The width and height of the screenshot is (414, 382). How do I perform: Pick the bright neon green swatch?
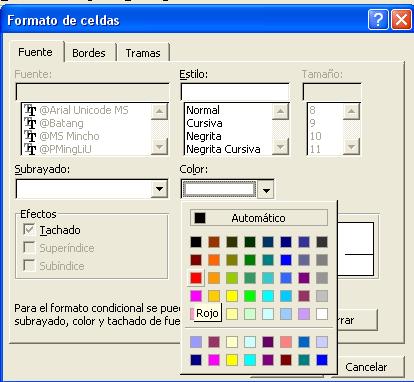click(250, 296)
